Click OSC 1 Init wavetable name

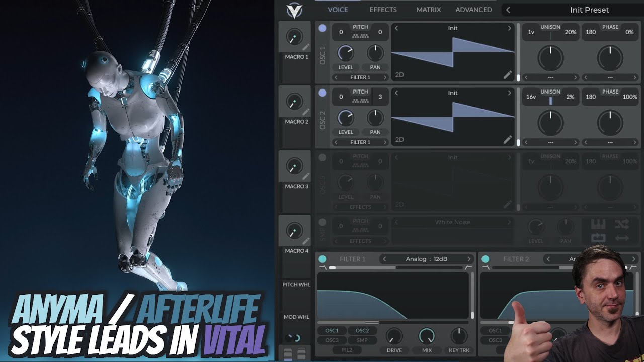(453, 28)
